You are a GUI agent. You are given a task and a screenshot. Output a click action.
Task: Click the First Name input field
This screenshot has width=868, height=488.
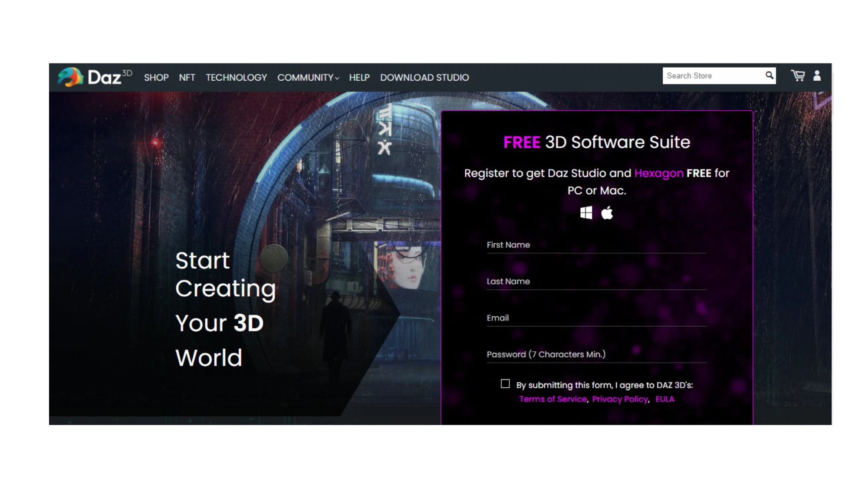[596, 245]
